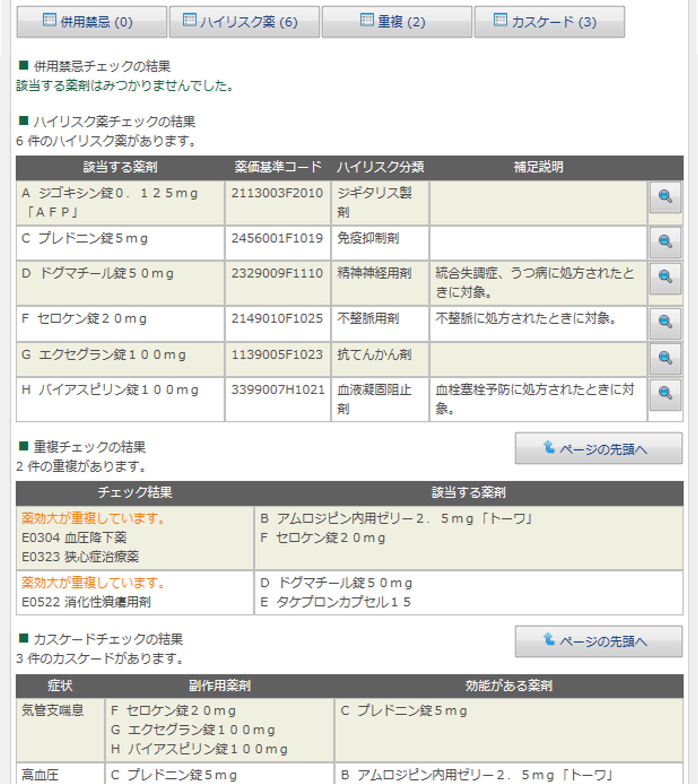The image size is (698, 784).
Task: Click magnifier icon for ドグマチール錠50mg row
Action: (x=665, y=278)
